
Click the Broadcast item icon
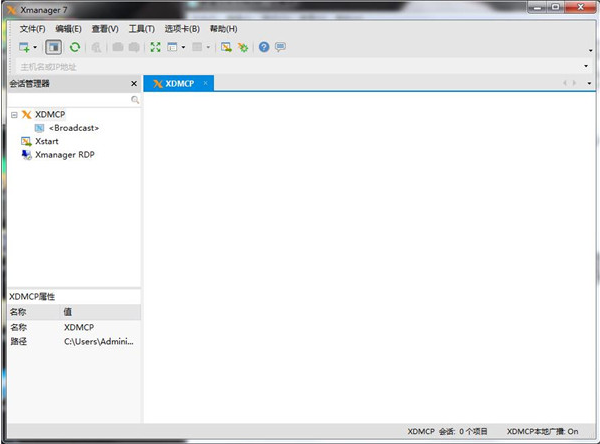[39, 128]
